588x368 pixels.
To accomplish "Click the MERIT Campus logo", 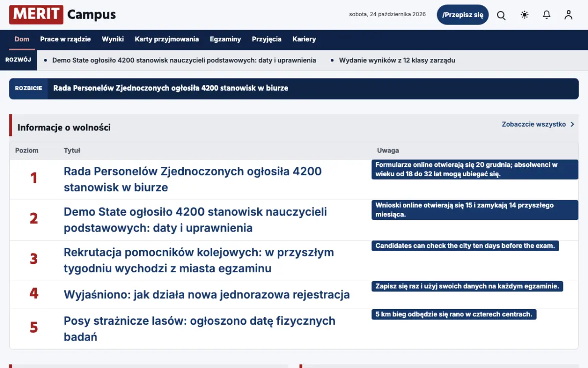I will 63,15.
